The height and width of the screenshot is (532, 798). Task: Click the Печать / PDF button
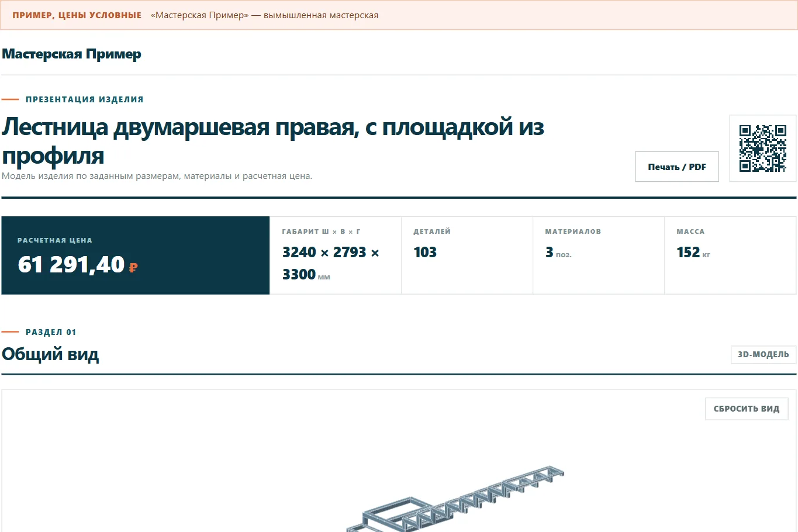coord(677,167)
